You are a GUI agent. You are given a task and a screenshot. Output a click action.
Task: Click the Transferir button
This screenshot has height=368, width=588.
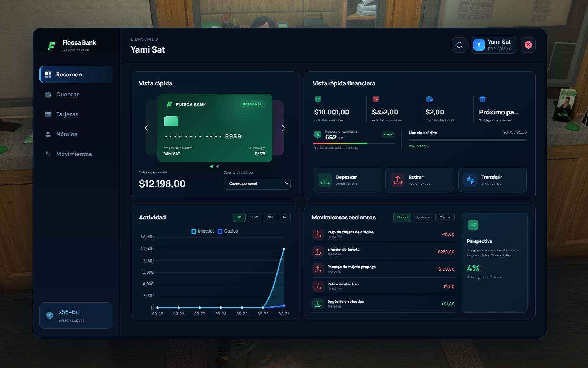pos(492,180)
